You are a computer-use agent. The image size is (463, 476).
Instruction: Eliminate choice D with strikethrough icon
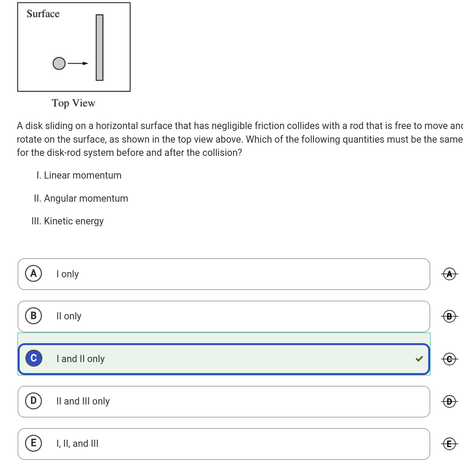pyautogui.click(x=449, y=401)
